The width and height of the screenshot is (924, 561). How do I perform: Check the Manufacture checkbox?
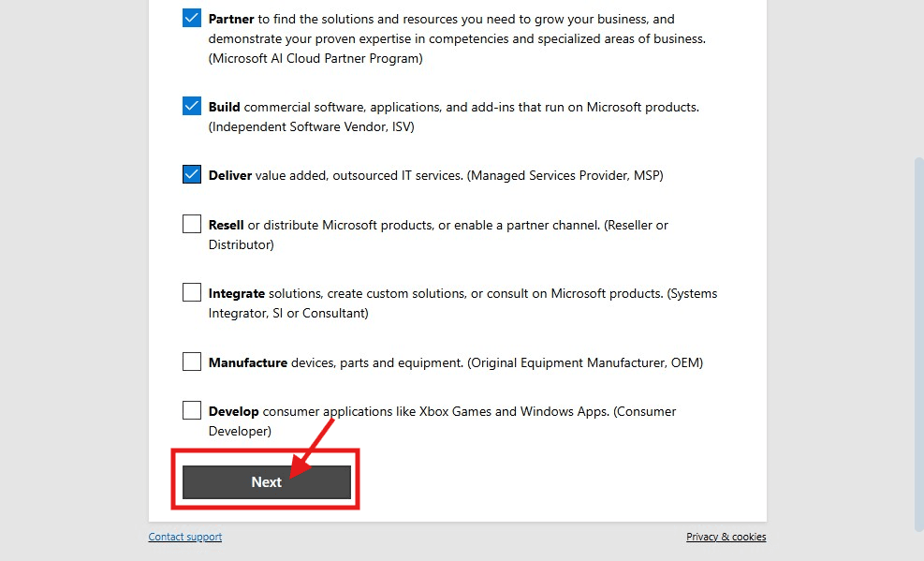coord(192,362)
